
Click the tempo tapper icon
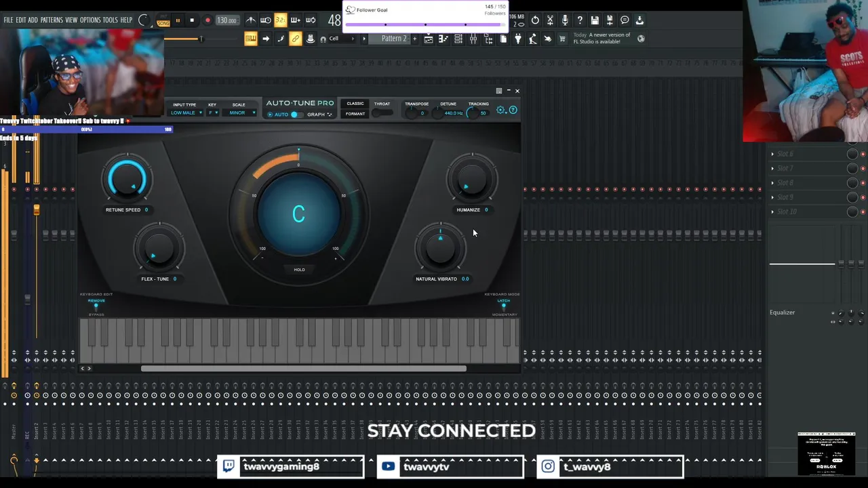click(x=533, y=39)
